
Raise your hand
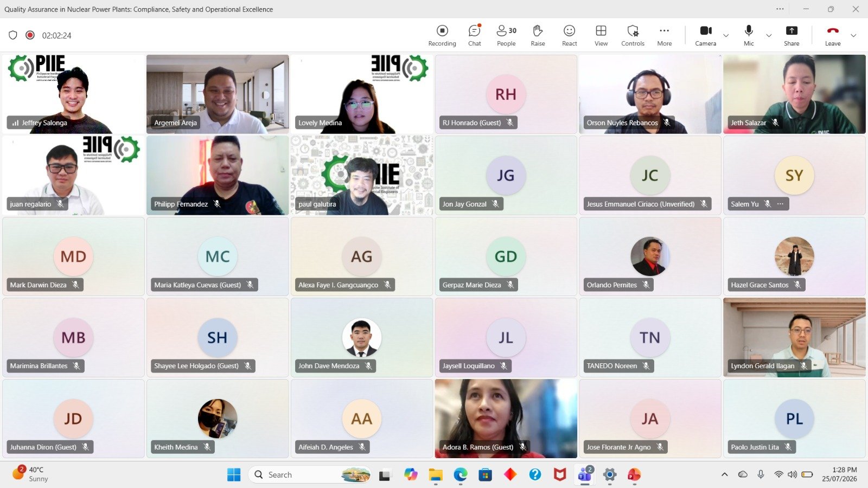[538, 35]
